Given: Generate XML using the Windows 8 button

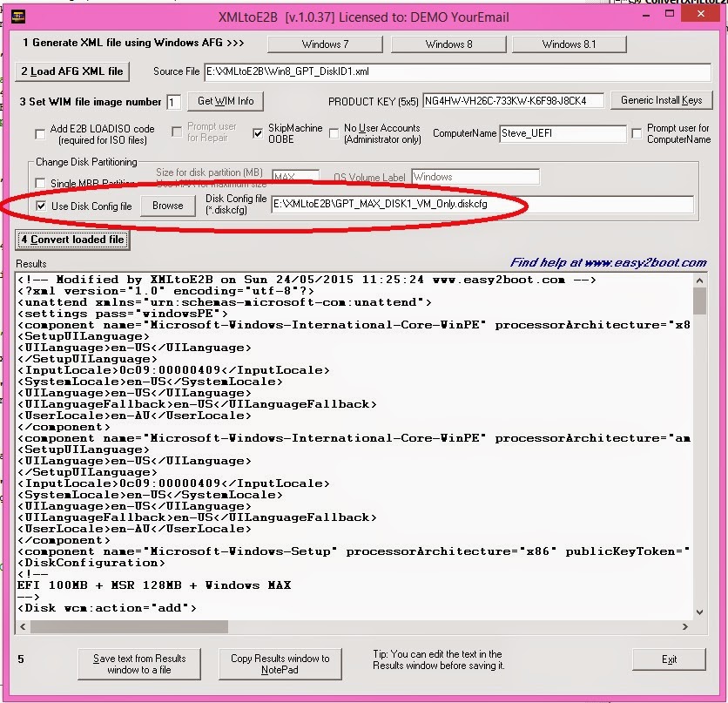Looking at the screenshot, I should click(449, 43).
